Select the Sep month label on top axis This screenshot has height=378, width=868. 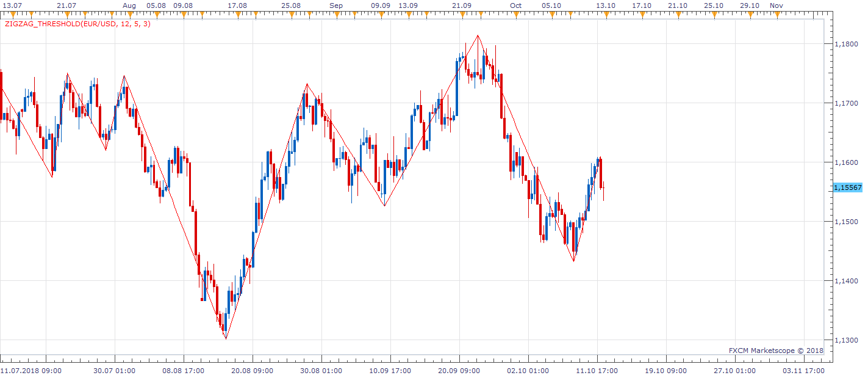pos(336,5)
